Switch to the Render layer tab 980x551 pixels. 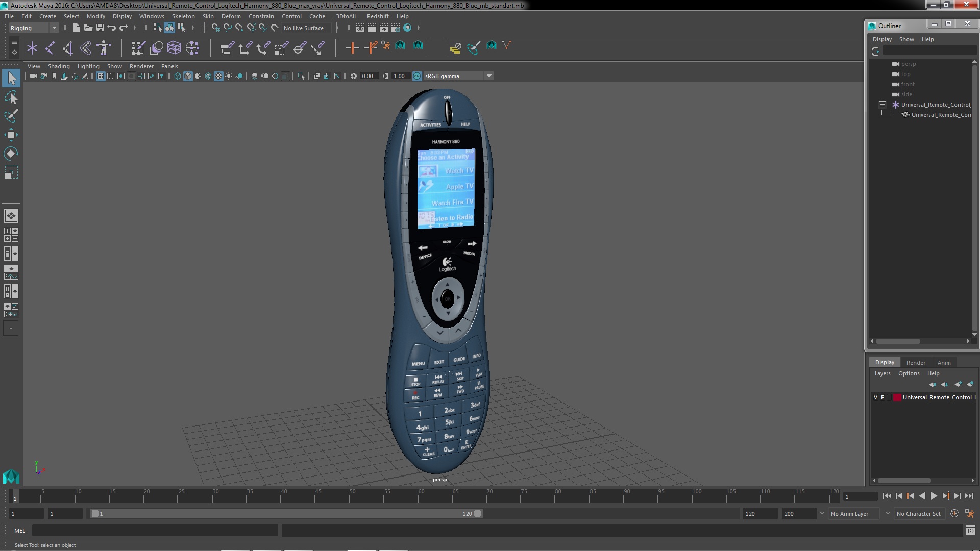pyautogui.click(x=916, y=363)
